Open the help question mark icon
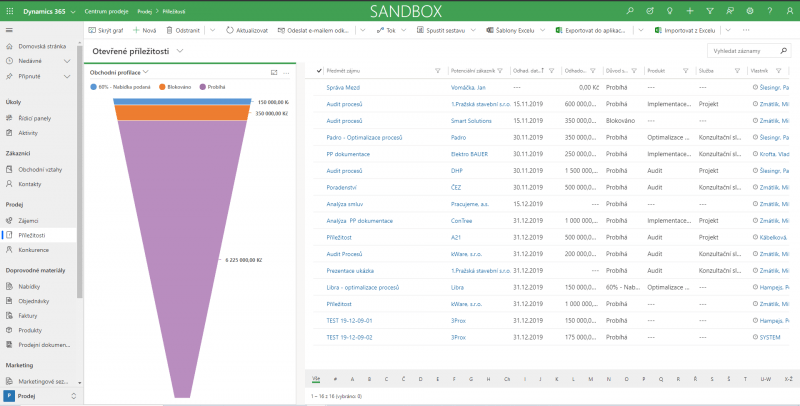 point(770,11)
